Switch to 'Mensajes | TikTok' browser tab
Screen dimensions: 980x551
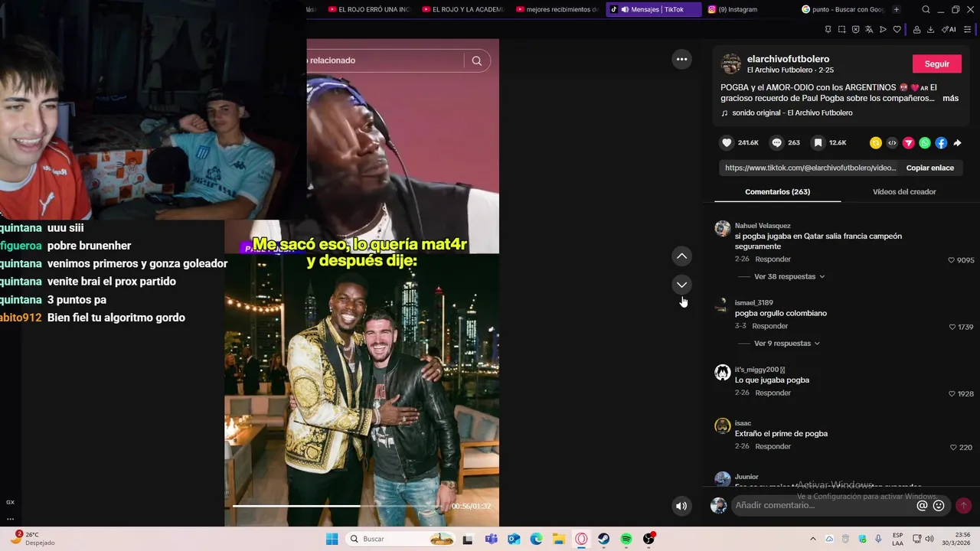click(x=654, y=9)
